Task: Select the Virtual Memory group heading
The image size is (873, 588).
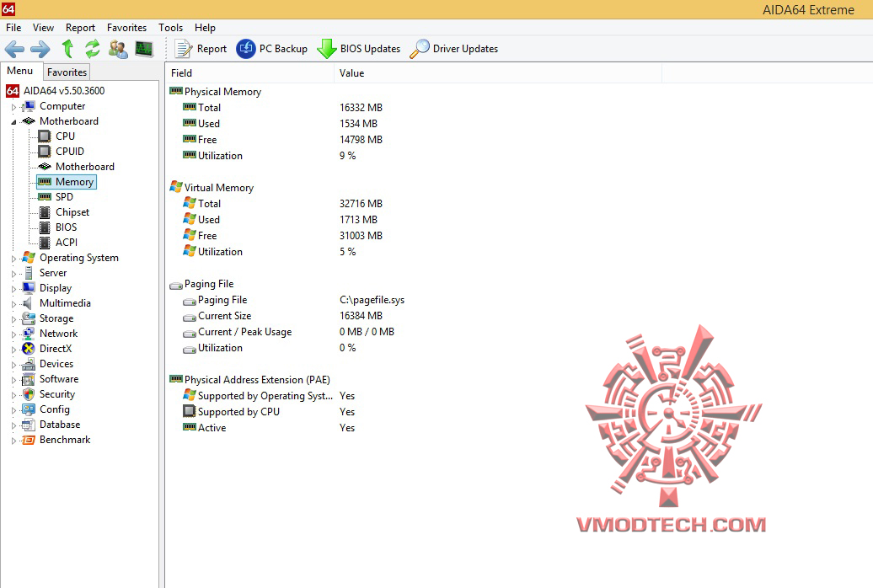Action: coord(219,188)
